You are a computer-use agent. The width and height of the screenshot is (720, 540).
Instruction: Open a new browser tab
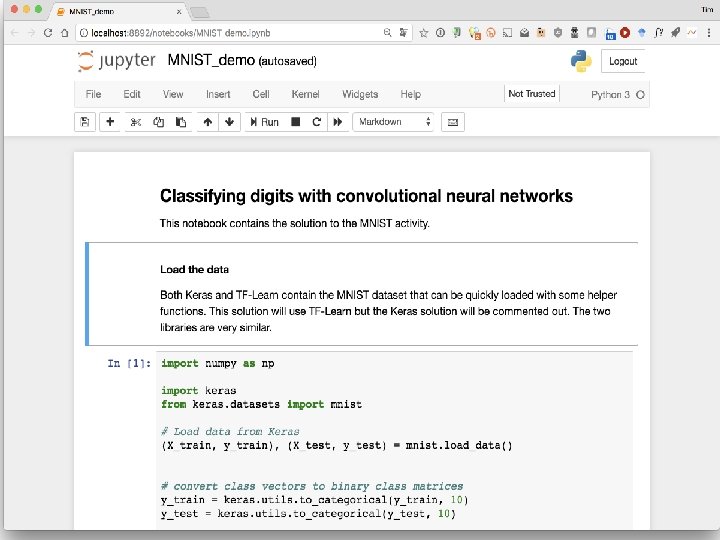[x=200, y=12]
